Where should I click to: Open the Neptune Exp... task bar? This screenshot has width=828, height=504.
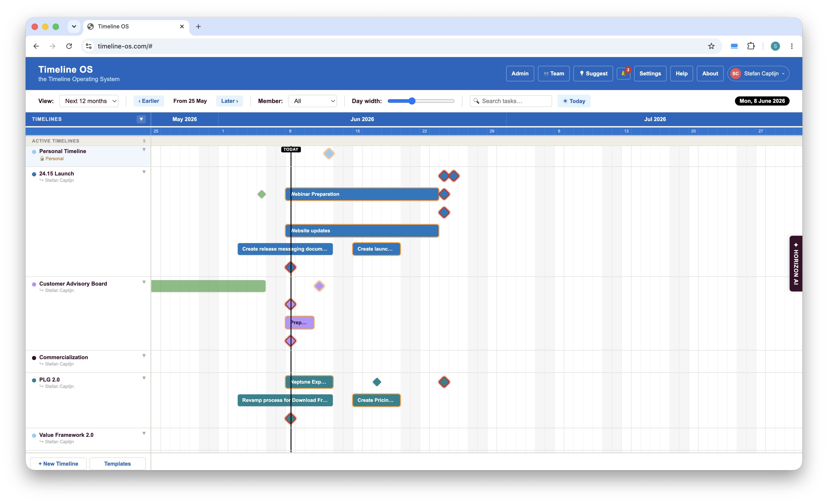click(309, 382)
